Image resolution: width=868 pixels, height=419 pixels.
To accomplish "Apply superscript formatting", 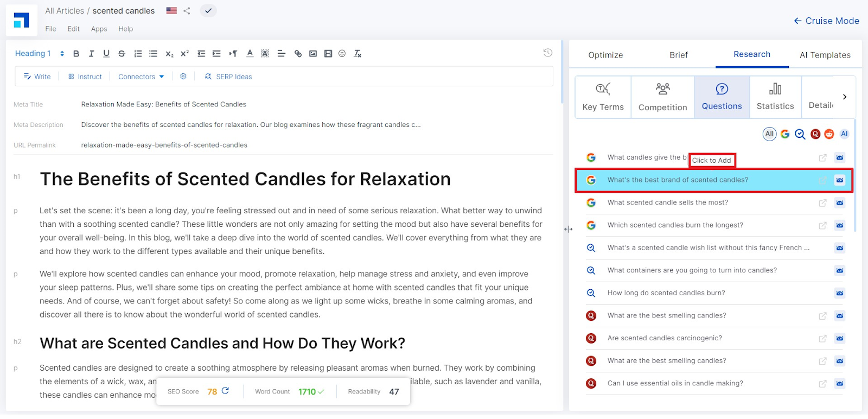I will point(184,54).
